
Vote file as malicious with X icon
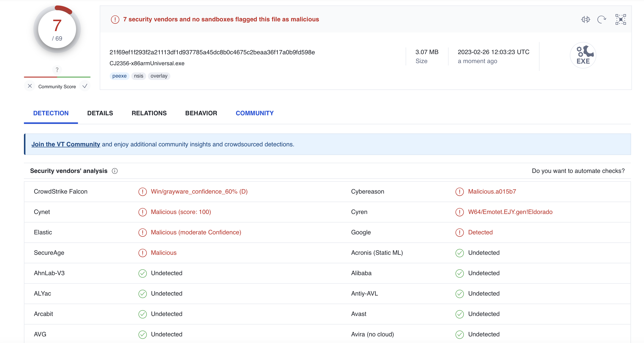(30, 86)
